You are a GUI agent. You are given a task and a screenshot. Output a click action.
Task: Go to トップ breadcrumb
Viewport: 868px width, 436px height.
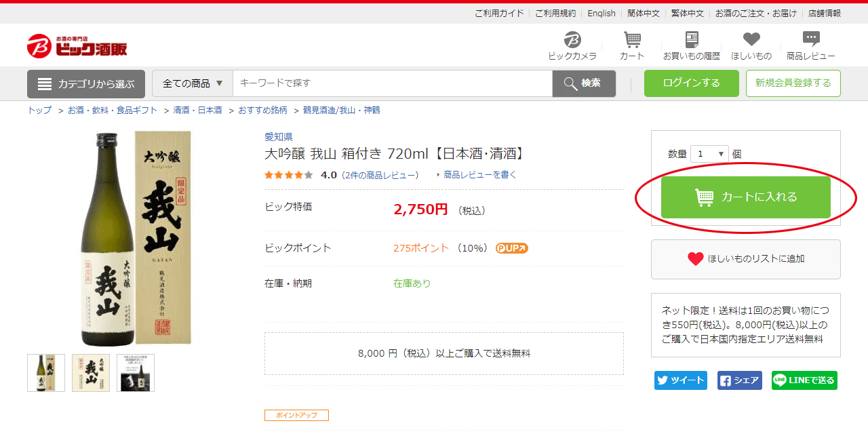click(x=39, y=110)
